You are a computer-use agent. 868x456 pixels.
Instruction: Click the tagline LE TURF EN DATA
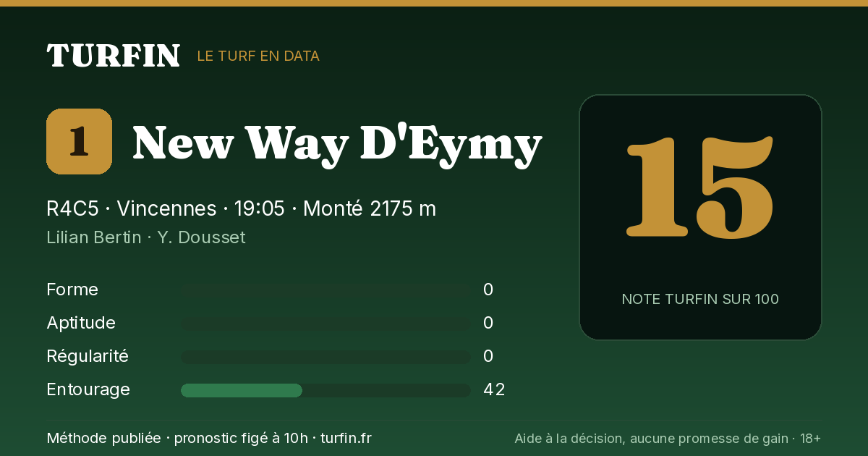[x=258, y=56]
